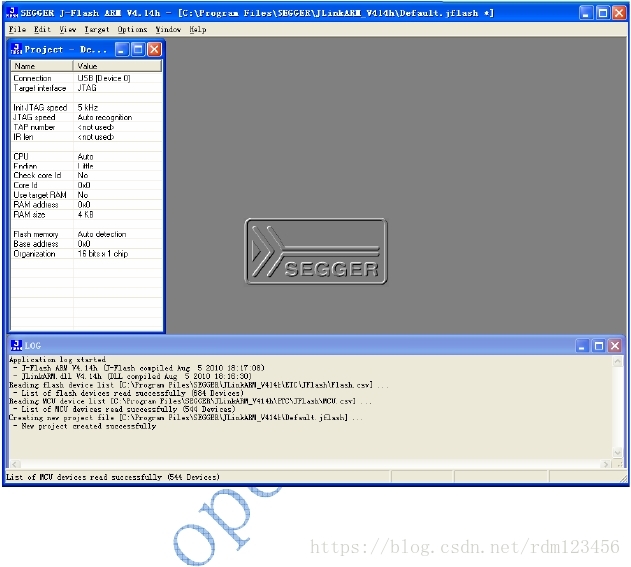This screenshot has width=631, height=567.
Task: Close the Project window
Action: (x=155, y=49)
